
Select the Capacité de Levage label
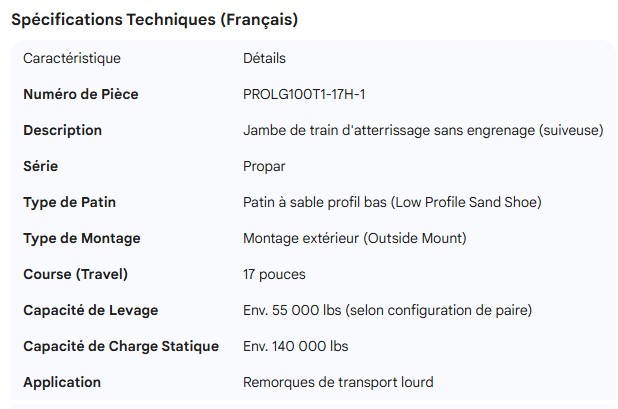click(x=90, y=310)
